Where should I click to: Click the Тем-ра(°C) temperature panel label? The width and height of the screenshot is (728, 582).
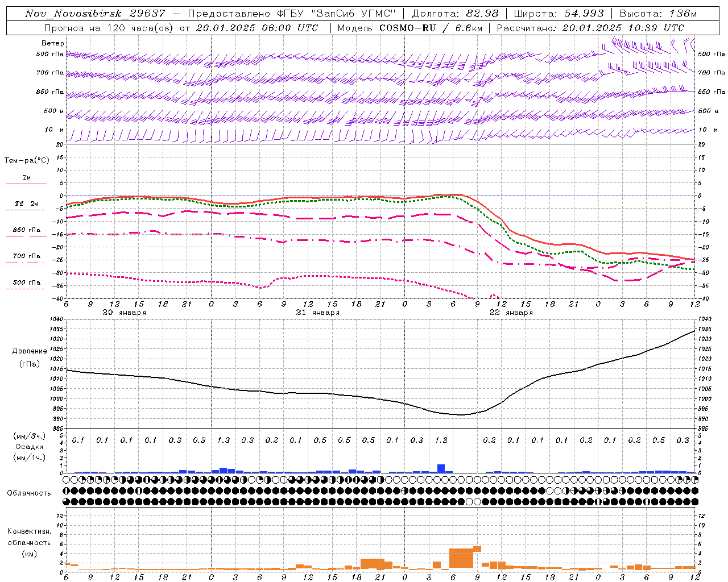(x=27, y=161)
